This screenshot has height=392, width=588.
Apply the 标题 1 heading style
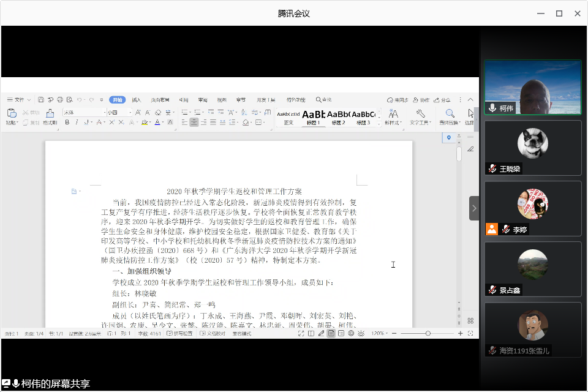(x=313, y=116)
